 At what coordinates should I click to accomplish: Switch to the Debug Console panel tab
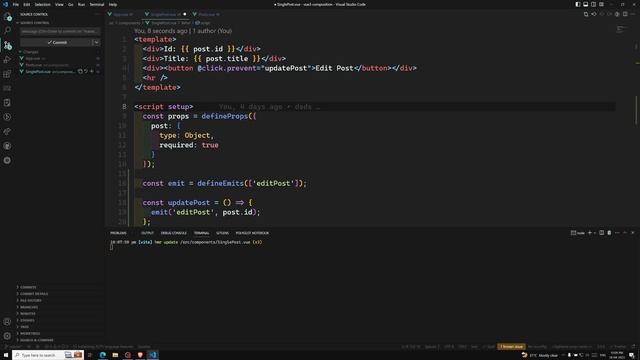coord(173,233)
